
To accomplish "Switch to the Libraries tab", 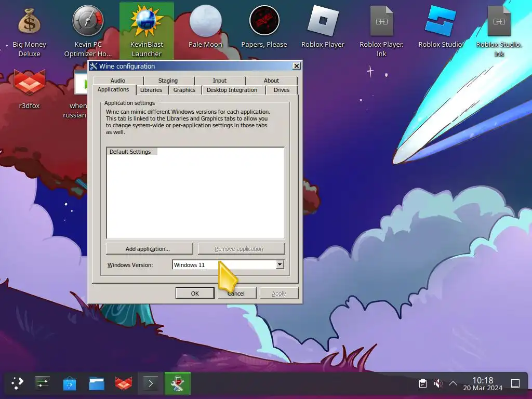I will pyautogui.click(x=151, y=90).
